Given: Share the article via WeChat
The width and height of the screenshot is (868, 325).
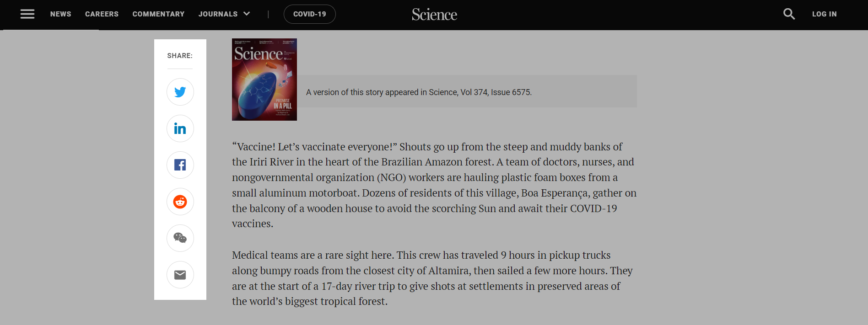Looking at the screenshot, I should tap(180, 238).
